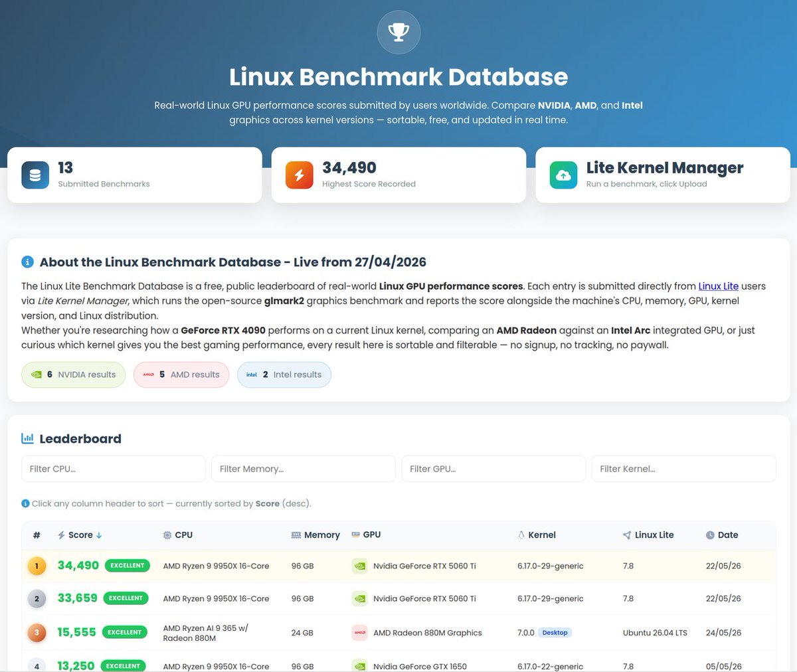Click the info icon beside About heading
This screenshot has width=797, height=672.
(x=27, y=262)
